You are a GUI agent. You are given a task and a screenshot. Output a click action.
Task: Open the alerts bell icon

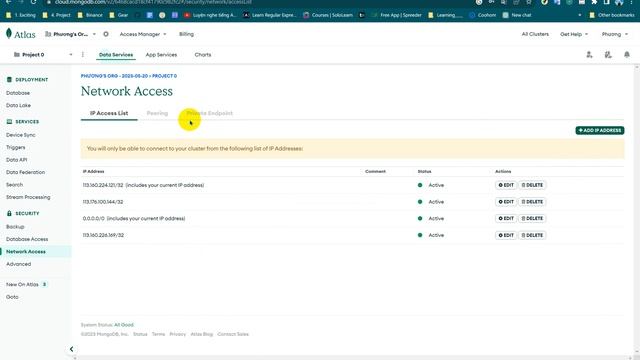(627, 55)
